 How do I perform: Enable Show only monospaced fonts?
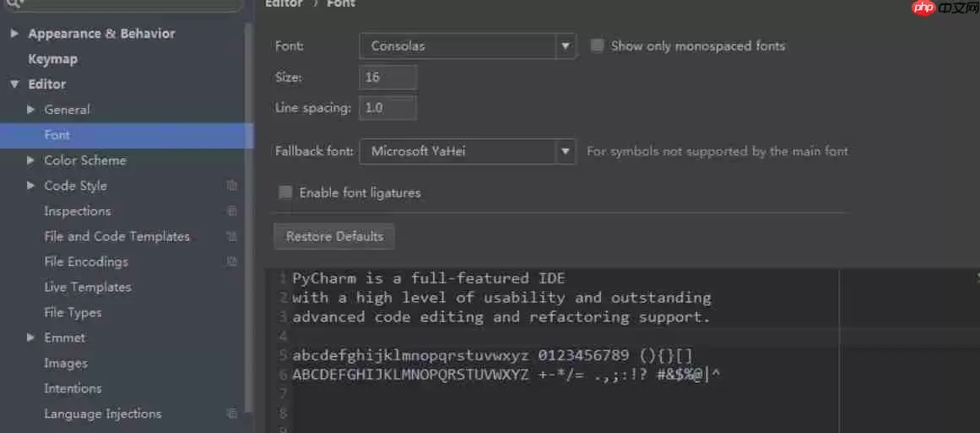pos(598,46)
